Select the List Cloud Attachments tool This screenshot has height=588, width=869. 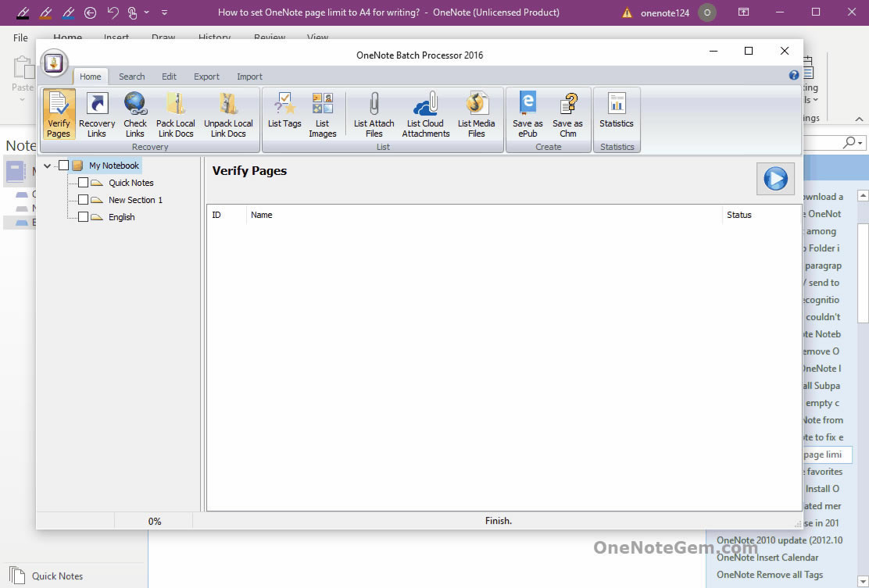[x=425, y=114]
